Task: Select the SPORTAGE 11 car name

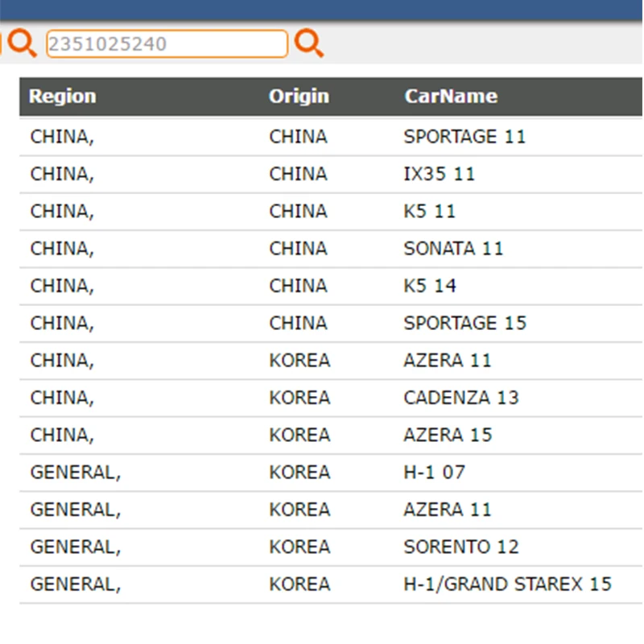Action: click(x=464, y=137)
